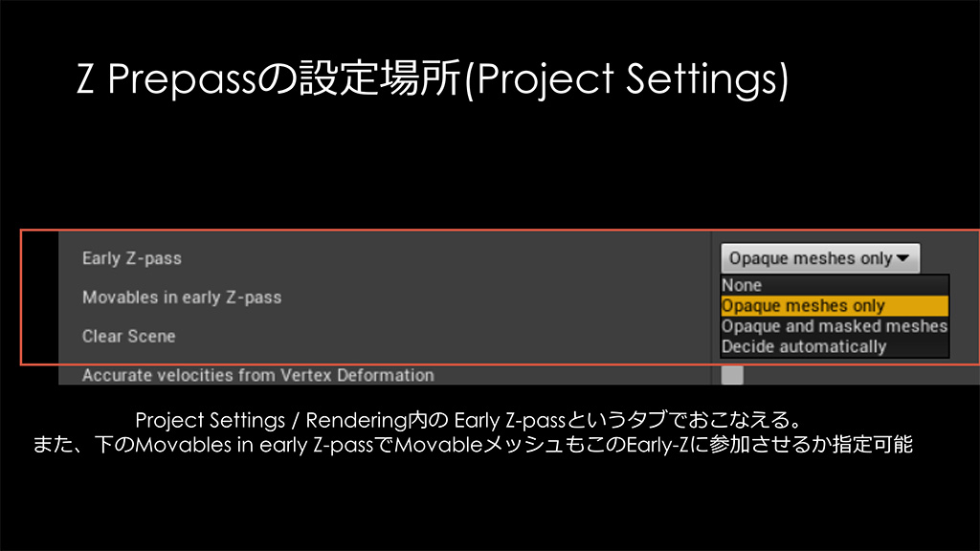Click Accurate velocities from Vertex Deformation label
Image resolution: width=980 pixels, height=551 pixels.
click(257, 376)
